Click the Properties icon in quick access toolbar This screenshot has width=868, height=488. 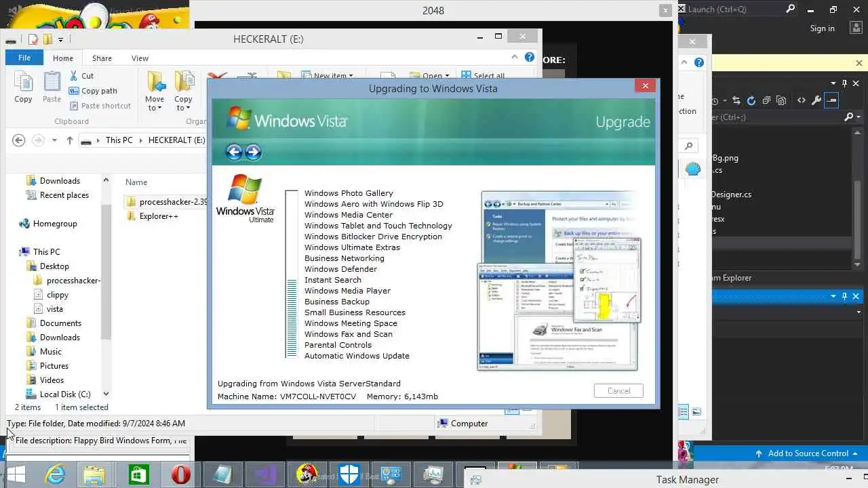33,39
